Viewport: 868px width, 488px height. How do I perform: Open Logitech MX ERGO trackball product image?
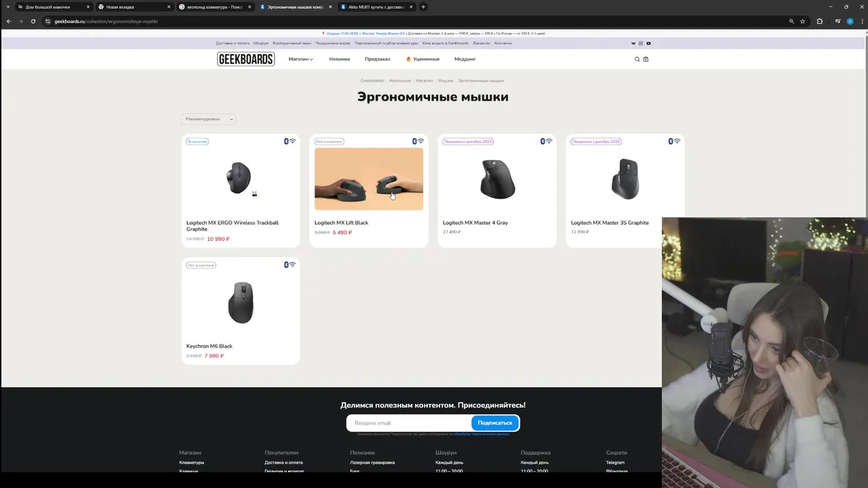(x=241, y=179)
